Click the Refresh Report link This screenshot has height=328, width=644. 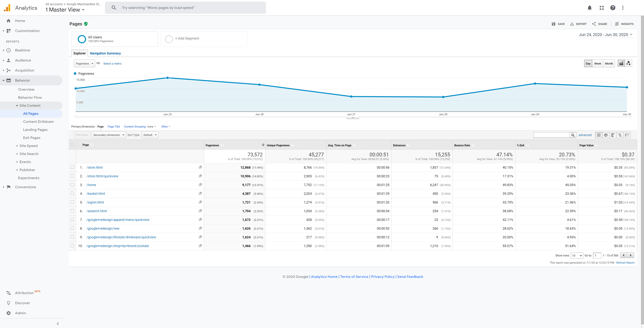(x=625, y=262)
